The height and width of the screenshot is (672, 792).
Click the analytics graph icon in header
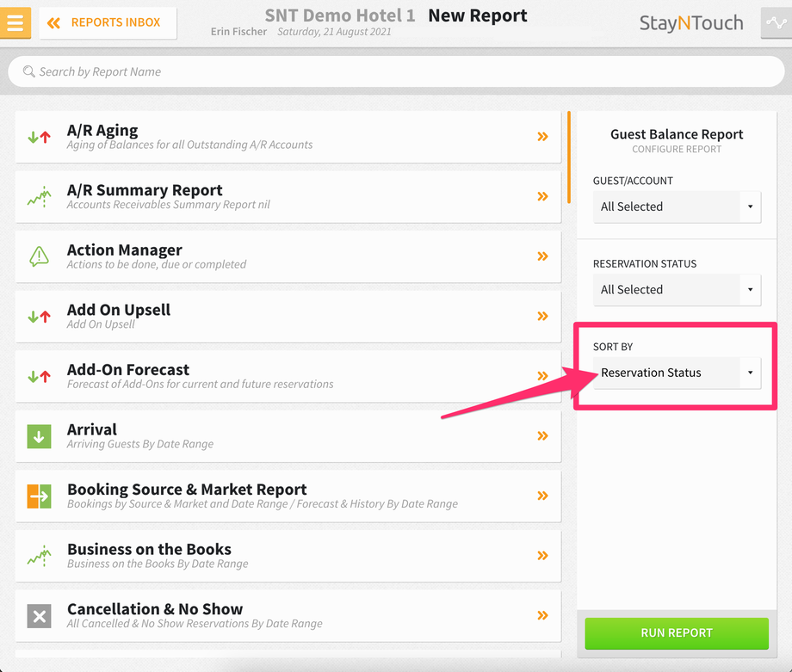(x=776, y=22)
